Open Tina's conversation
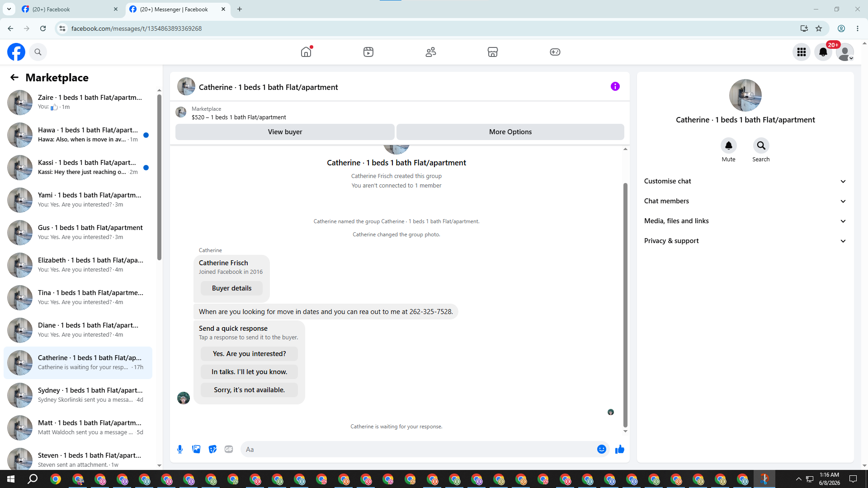 pos(78,297)
